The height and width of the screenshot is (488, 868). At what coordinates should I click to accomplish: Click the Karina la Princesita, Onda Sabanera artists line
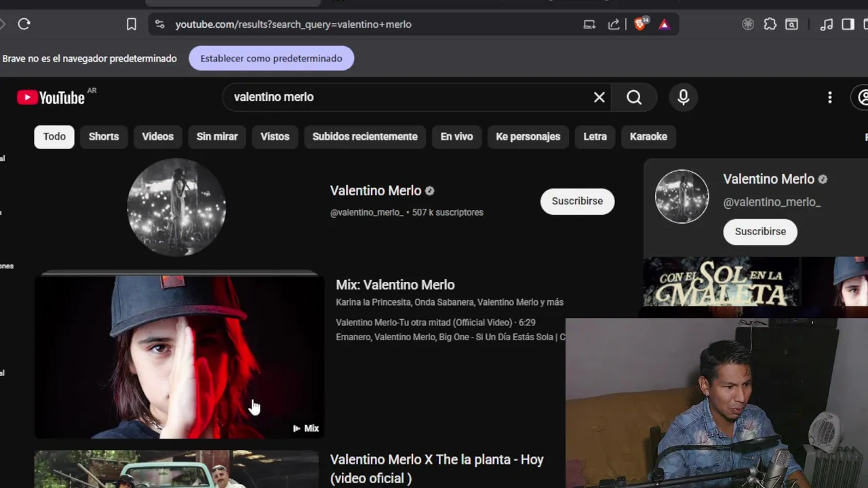tap(450, 302)
